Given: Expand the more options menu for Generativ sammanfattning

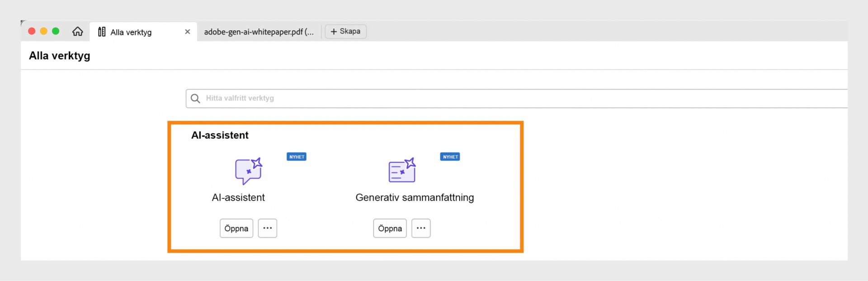Looking at the screenshot, I should [421, 228].
